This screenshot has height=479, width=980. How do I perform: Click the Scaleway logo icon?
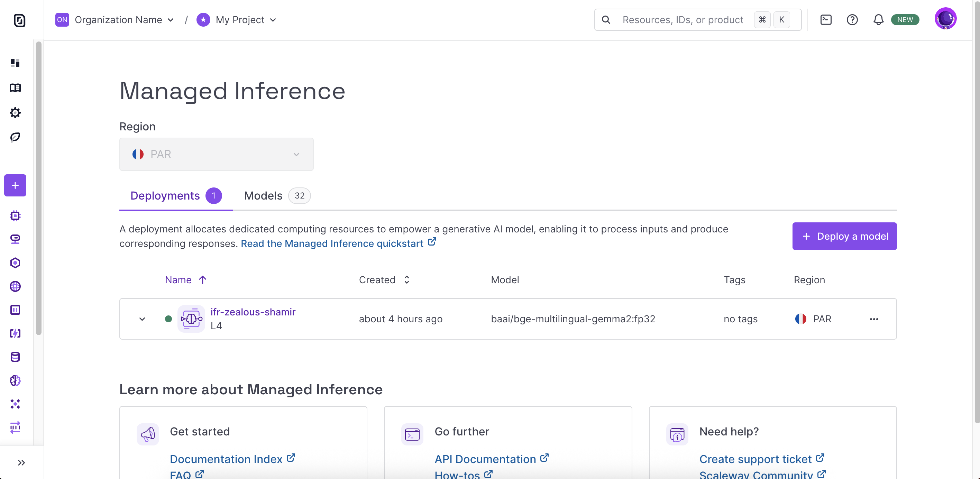tap(19, 20)
